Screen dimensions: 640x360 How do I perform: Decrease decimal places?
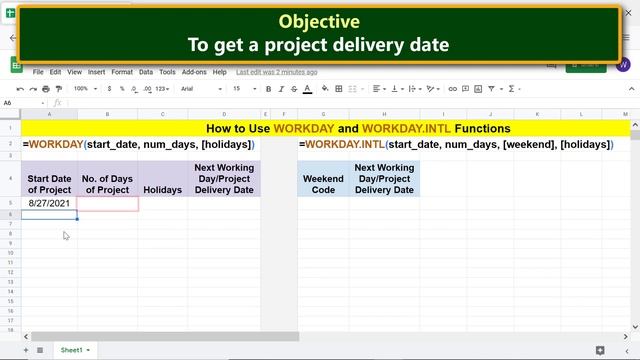pyautogui.click(x=134, y=89)
